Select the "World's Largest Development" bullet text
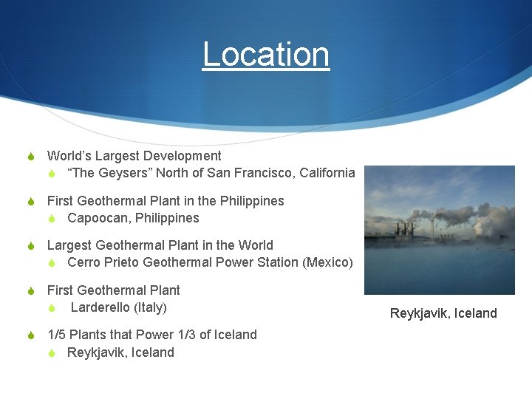Viewport: 532px width, 399px height. [134, 156]
